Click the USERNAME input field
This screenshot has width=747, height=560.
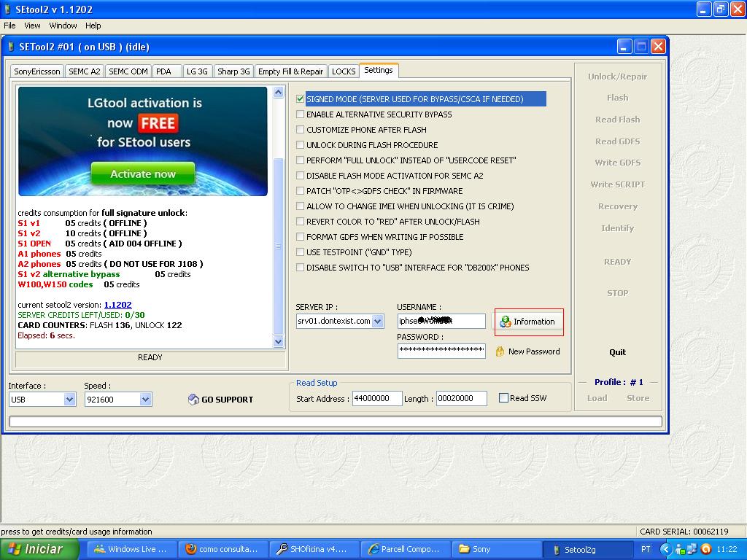[441, 321]
